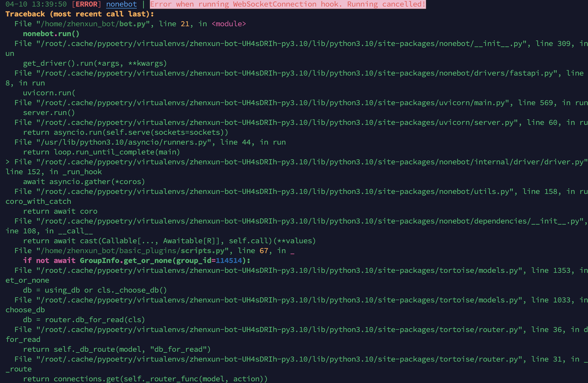The width and height of the screenshot is (588, 383).
Task: Click the underlined nonebot link
Action: click(121, 4)
